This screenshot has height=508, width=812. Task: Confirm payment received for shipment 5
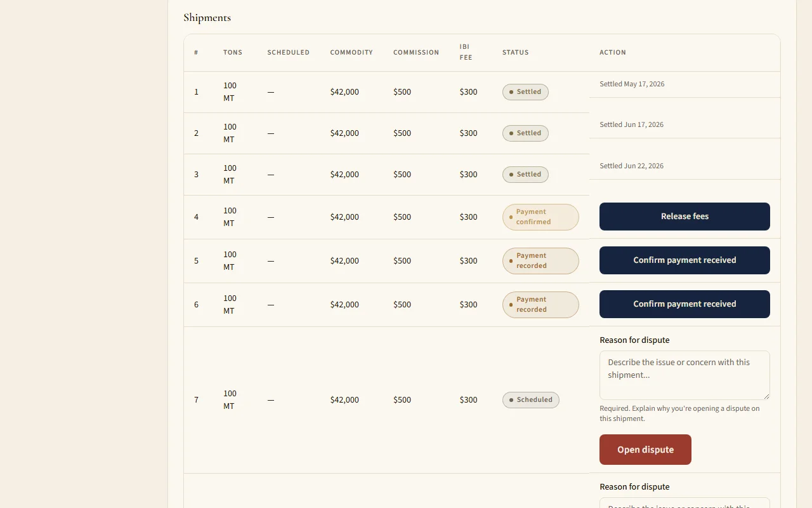[x=684, y=260]
